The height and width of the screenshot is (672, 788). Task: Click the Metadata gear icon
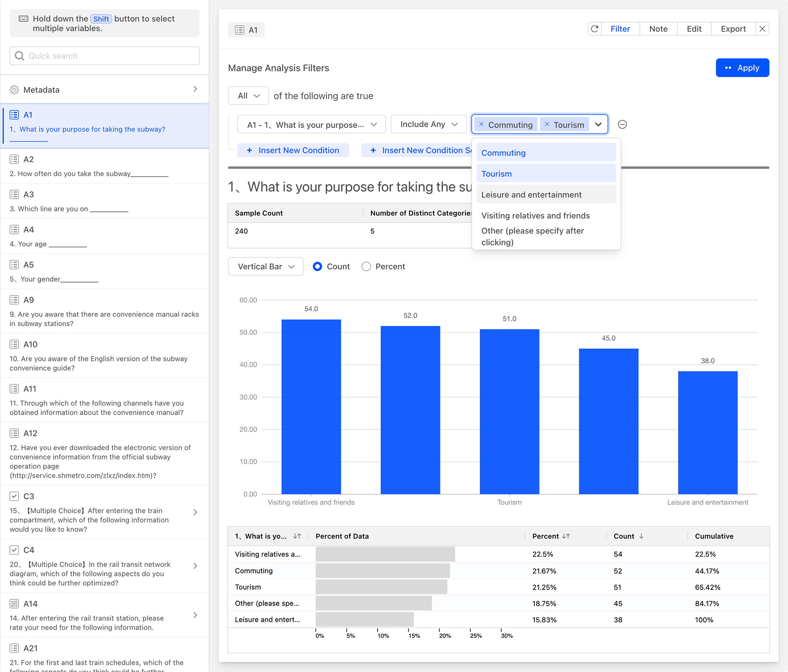(x=14, y=90)
